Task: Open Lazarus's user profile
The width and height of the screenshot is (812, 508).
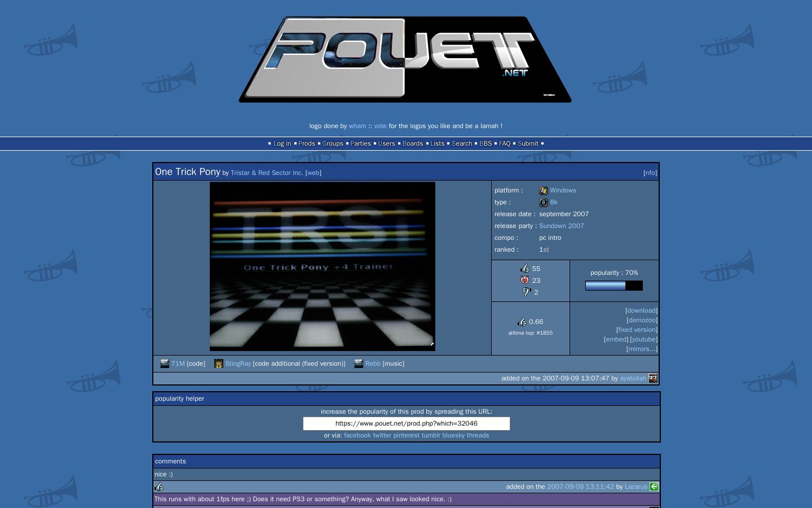Action: [636, 487]
